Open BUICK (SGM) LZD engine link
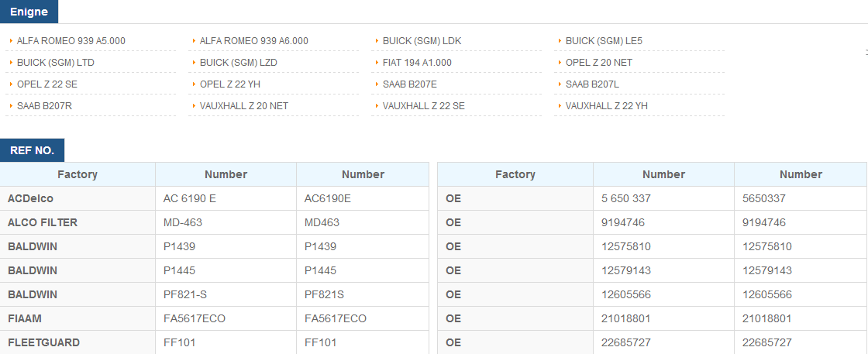The height and width of the screenshot is (354, 868). click(x=238, y=63)
